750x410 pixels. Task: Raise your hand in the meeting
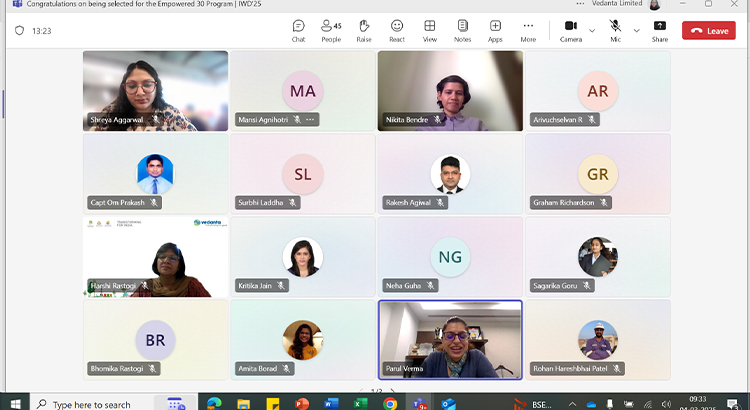click(x=364, y=30)
